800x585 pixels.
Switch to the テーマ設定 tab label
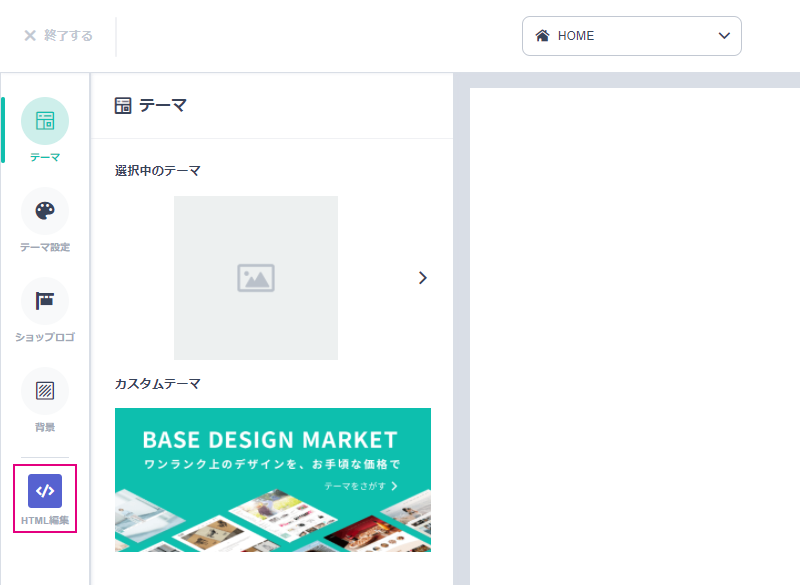point(45,247)
